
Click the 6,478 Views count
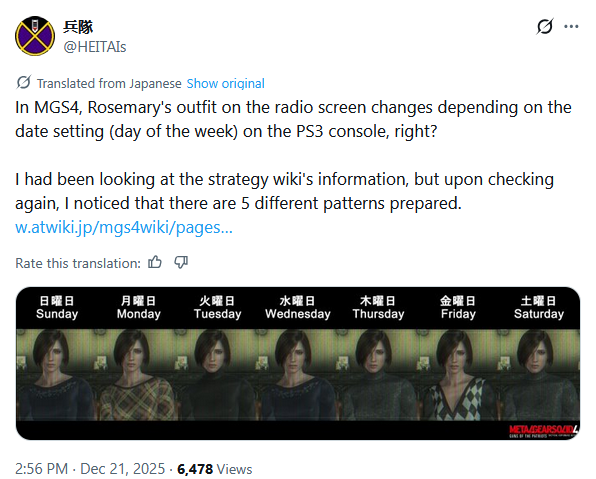(x=215, y=469)
